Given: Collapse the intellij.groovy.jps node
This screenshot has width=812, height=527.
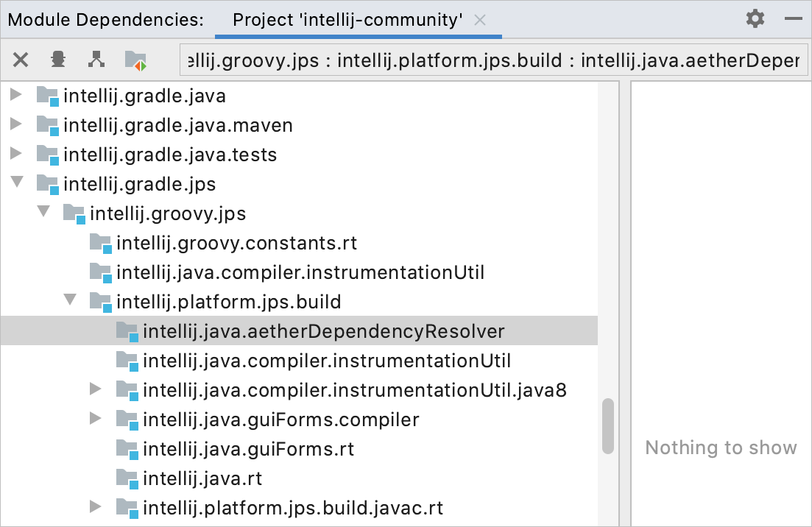Looking at the screenshot, I should [43, 213].
